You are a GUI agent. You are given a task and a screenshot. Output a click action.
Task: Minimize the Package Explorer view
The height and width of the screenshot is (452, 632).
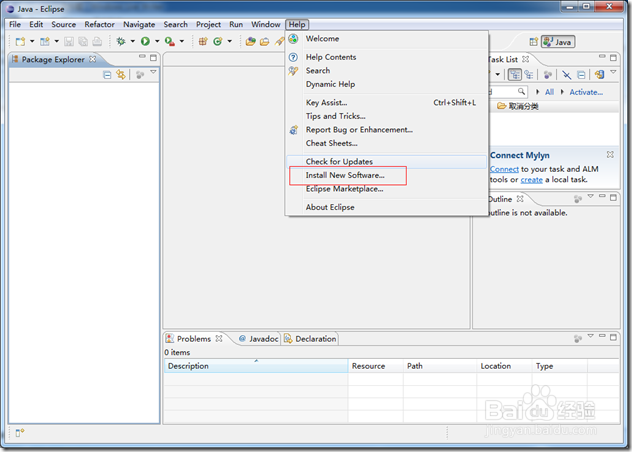142,57
